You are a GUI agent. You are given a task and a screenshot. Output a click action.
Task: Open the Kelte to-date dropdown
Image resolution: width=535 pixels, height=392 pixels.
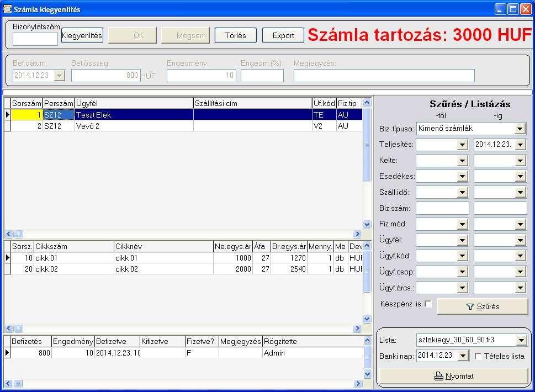point(520,161)
